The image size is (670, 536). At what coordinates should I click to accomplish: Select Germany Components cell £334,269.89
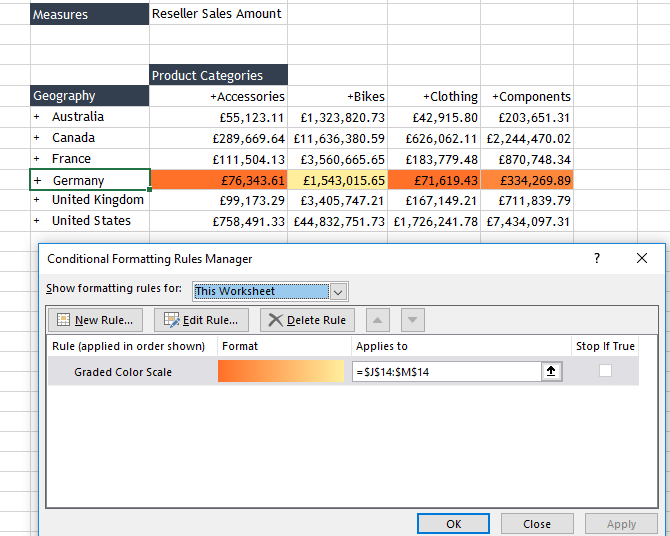[527, 181]
